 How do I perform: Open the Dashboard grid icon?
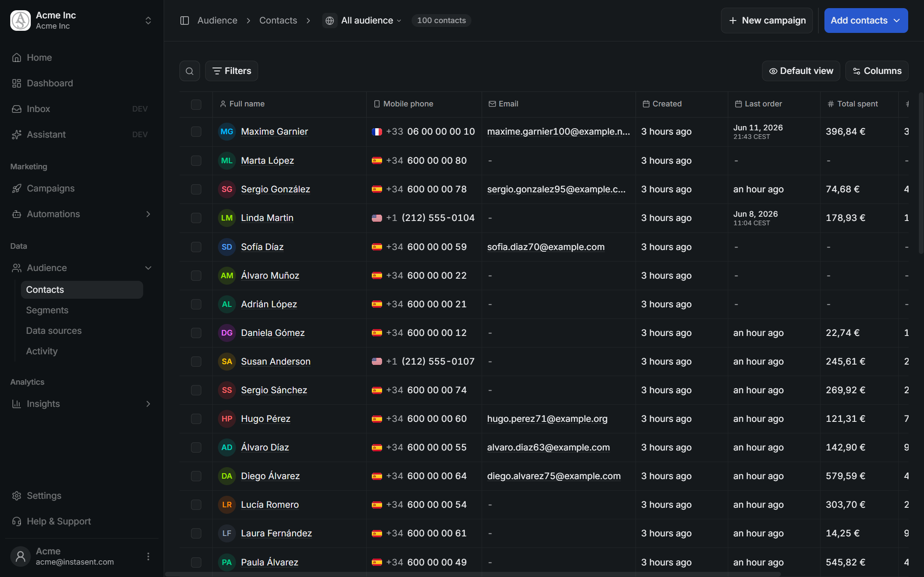click(17, 83)
